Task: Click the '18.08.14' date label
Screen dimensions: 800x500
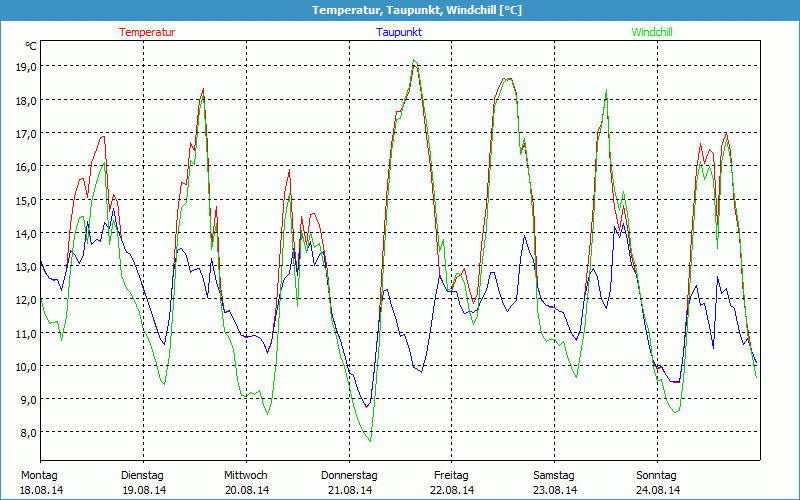Action: click(x=41, y=490)
